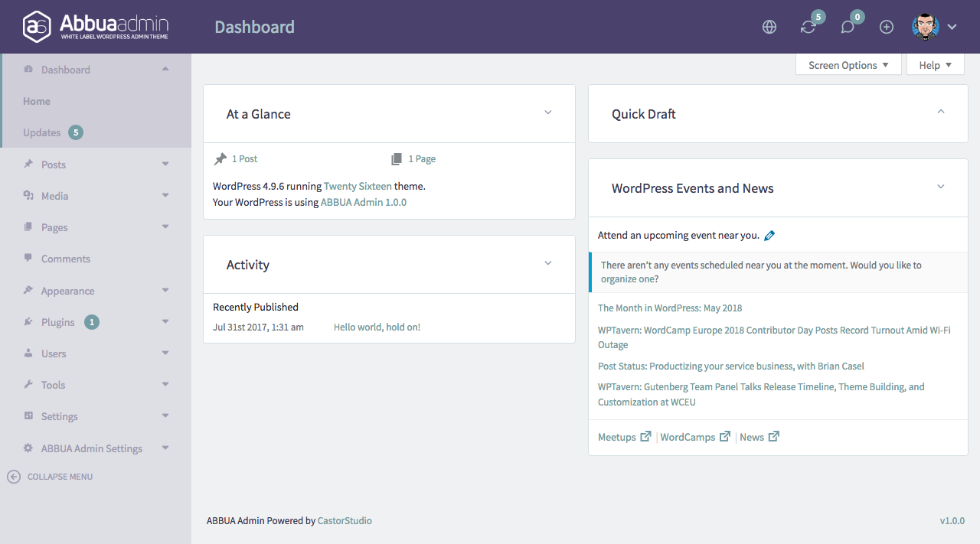The image size is (980, 544).
Task: Click the pencil icon to edit event location
Action: point(769,236)
